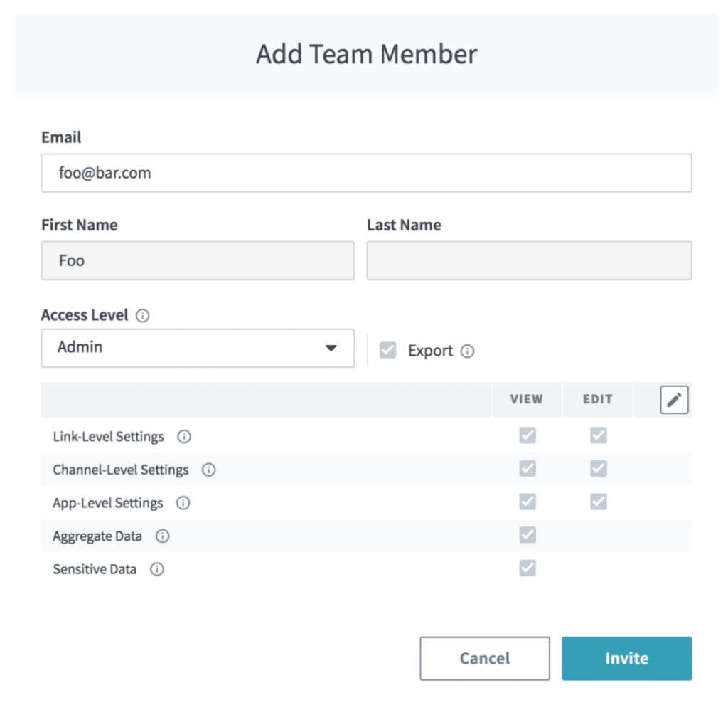Click info icon next to Access Level
The height and width of the screenshot is (705, 728).
tap(142, 316)
